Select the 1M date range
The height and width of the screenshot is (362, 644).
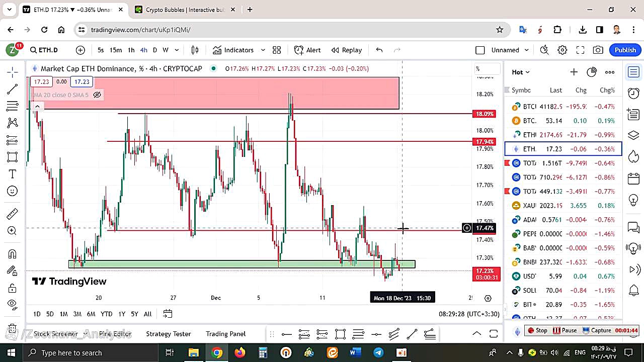click(63, 314)
